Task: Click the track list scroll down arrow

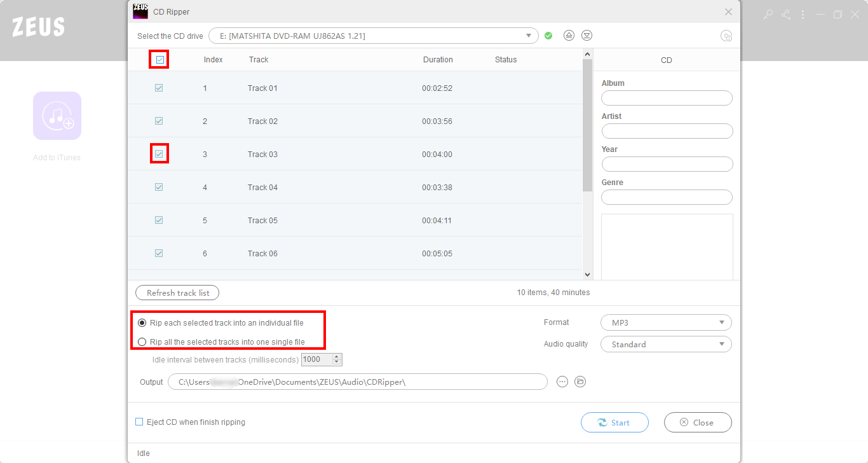Action: coord(587,275)
